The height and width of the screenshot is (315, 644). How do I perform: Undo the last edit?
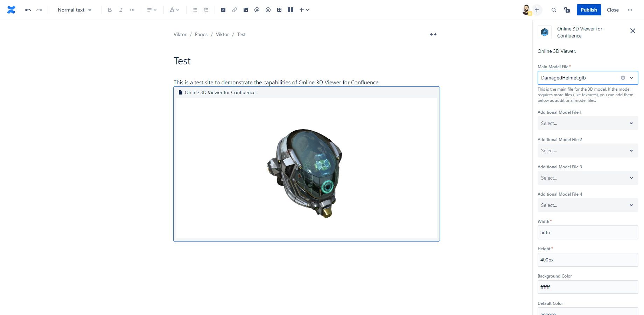pyautogui.click(x=28, y=10)
